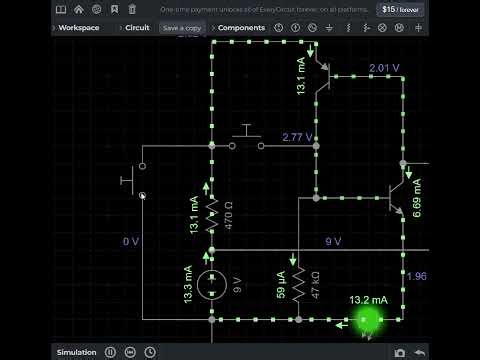Select the 9 V voltage source
The width and height of the screenshot is (480, 360).
click(212, 285)
